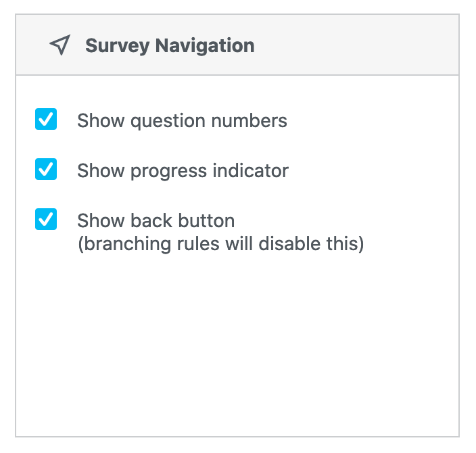Image resolution: width=476 pixels, height=453 pixels.
Task: Click the "branching rules will disable this" note
Action: click(220, 243)
